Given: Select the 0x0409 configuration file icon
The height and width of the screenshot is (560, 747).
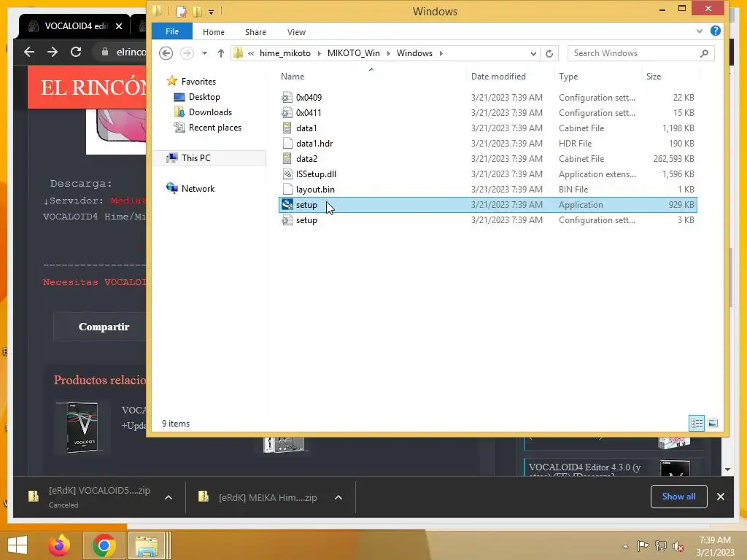Looking at the screenshot, I should (287, 98).
